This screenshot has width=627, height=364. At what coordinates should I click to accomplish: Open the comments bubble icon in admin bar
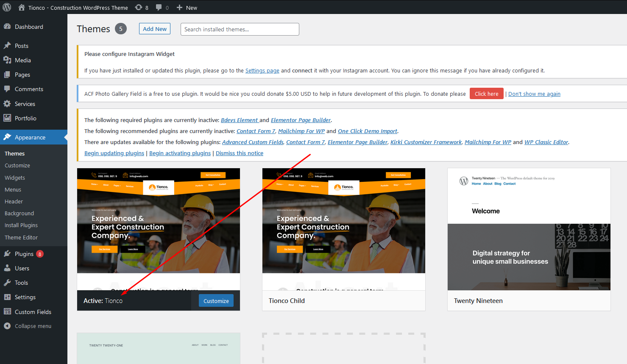pyautogui.click(x=159, y=7)
